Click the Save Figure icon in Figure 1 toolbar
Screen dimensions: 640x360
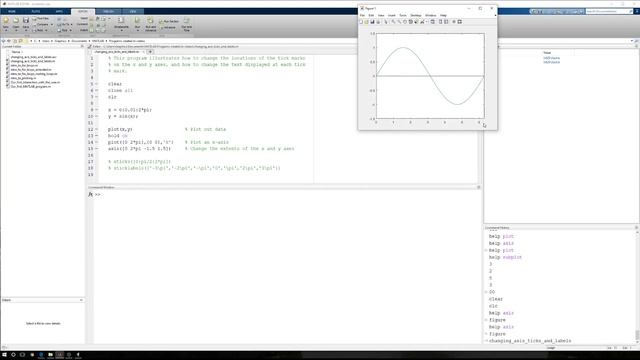click(x=372, y=22)
